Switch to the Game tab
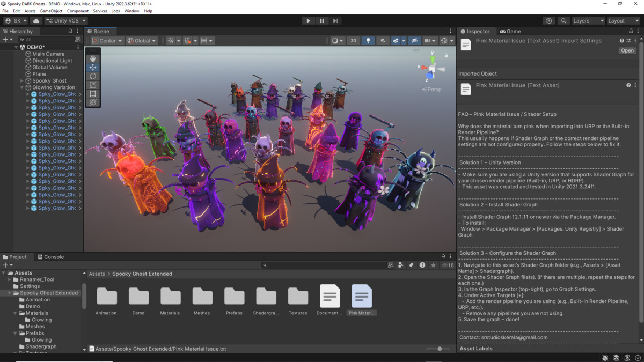The width and height of the screenshot is (644, 362). [x=510, y=31]
